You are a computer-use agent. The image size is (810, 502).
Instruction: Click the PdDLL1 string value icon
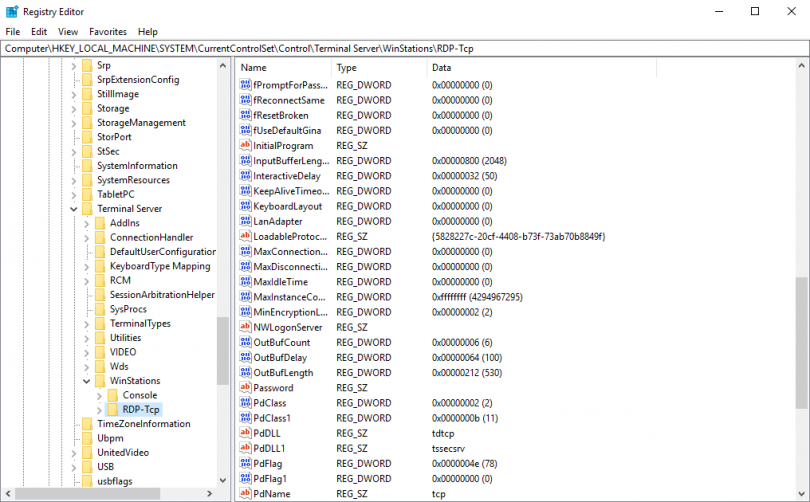(x=245, y=448)
